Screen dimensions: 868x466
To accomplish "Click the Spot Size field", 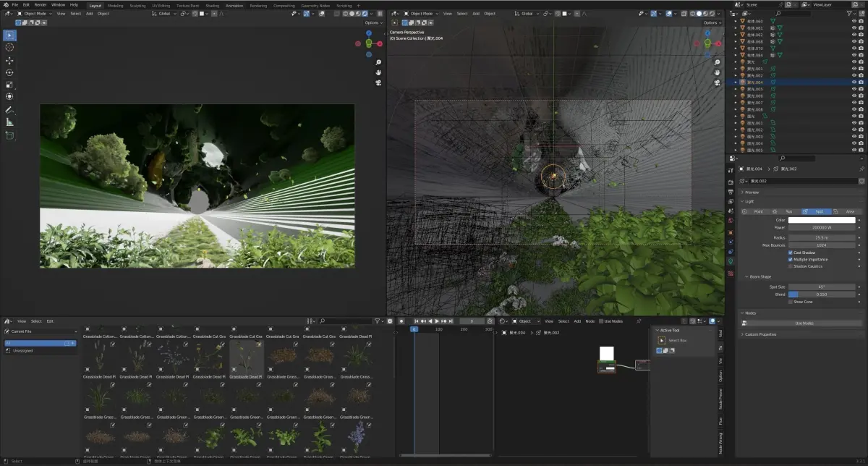I will pyautogui.click(x=821, y=287).
